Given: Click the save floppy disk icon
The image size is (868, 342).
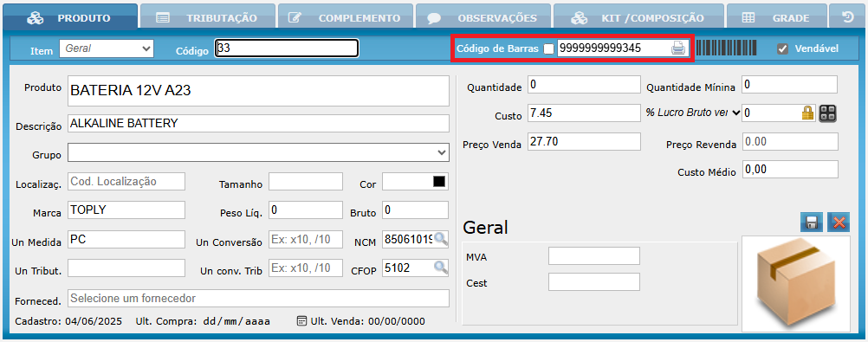Looking at the screenshot, I should (812, 223).
